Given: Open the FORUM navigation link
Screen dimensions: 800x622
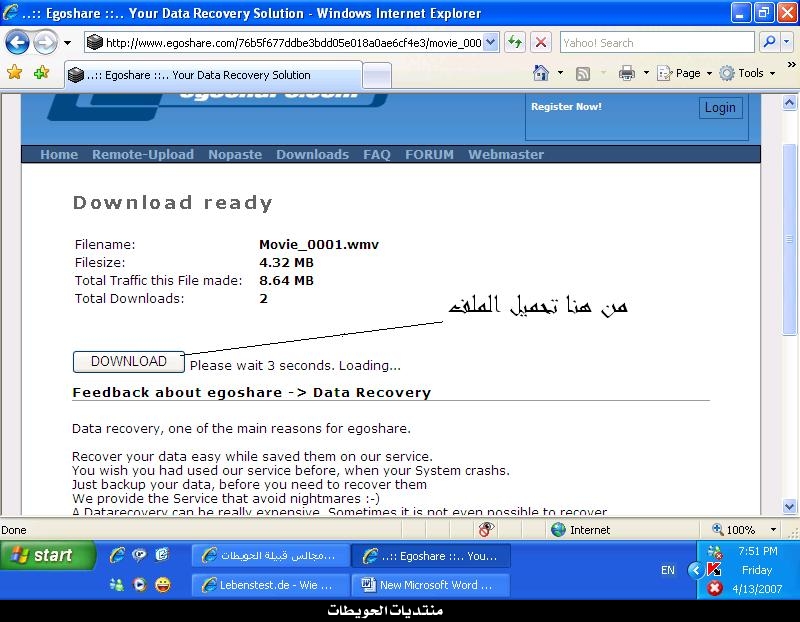Looking at the screenshot, I should 429,154.
